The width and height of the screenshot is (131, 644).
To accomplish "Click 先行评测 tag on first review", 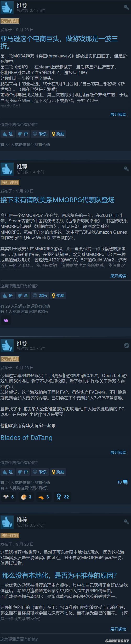I will (10, 21).
